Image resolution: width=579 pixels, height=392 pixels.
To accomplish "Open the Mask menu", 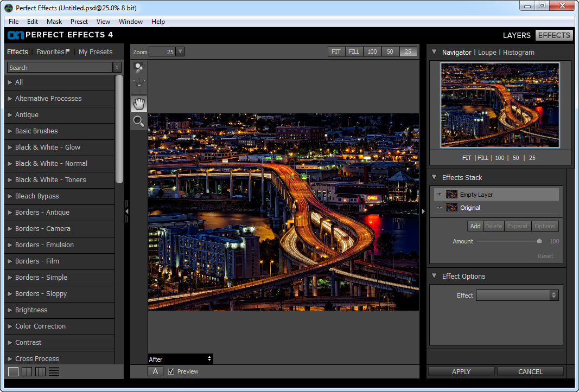I will click(54, 21).
